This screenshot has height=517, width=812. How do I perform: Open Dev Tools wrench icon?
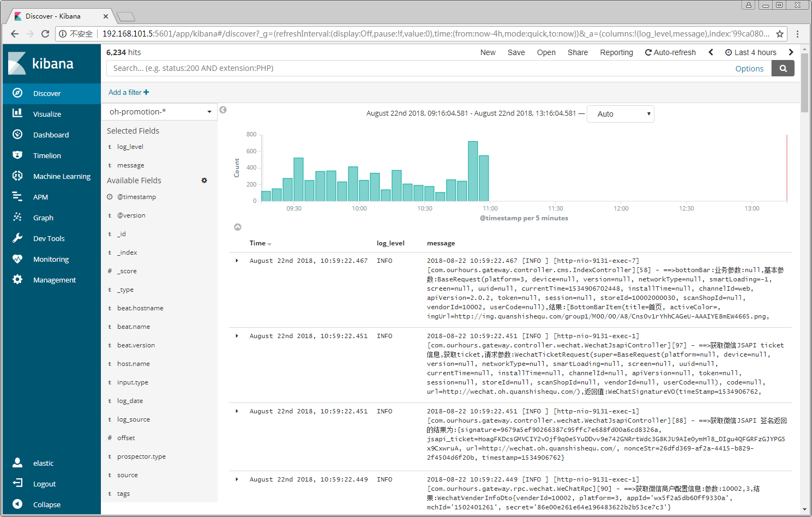pyautogui.click(x=17, y=238)
